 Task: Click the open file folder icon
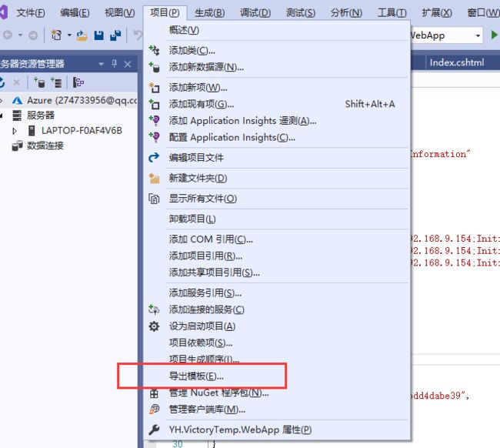[x=82, y=35]
